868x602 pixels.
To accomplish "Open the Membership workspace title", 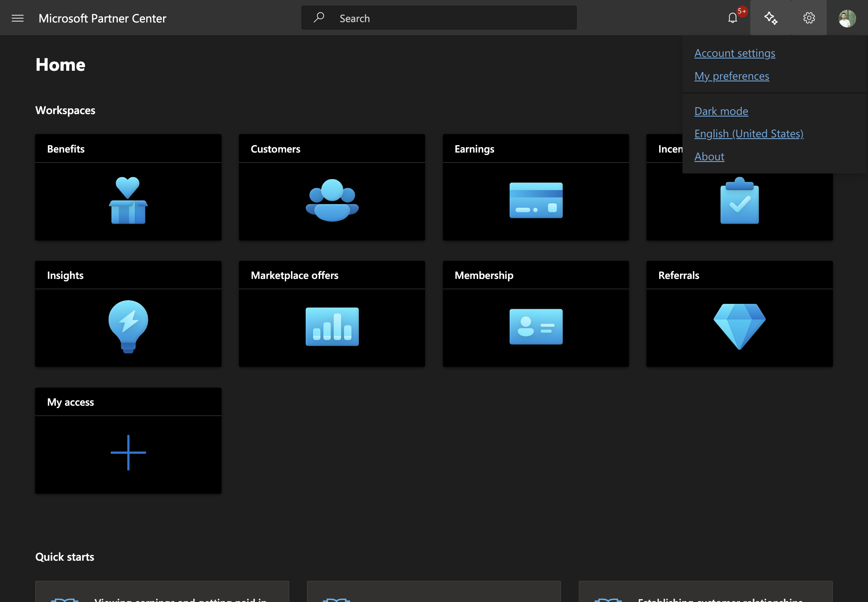I will click(484, 275).
